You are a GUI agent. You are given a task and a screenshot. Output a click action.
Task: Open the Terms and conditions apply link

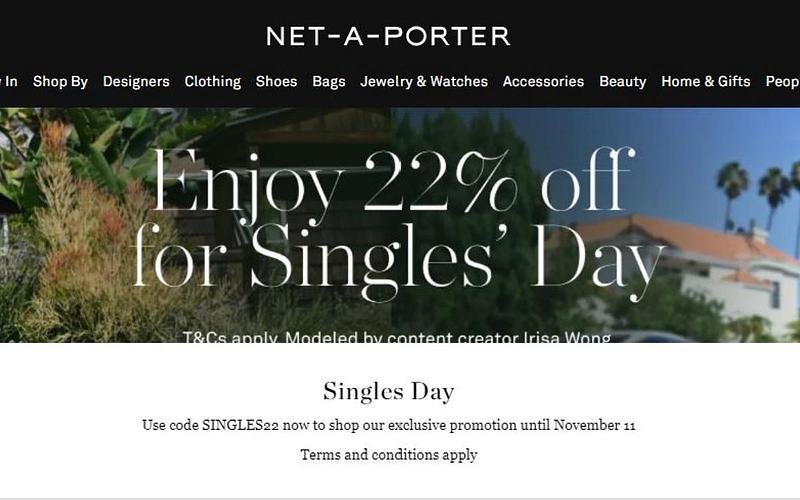click(x=389, y=455)
